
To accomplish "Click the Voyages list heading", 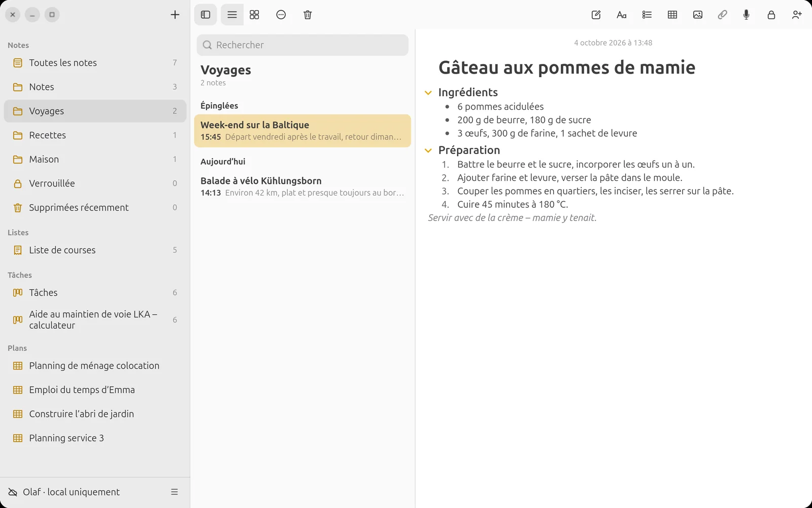I will [x=226, y=70].
